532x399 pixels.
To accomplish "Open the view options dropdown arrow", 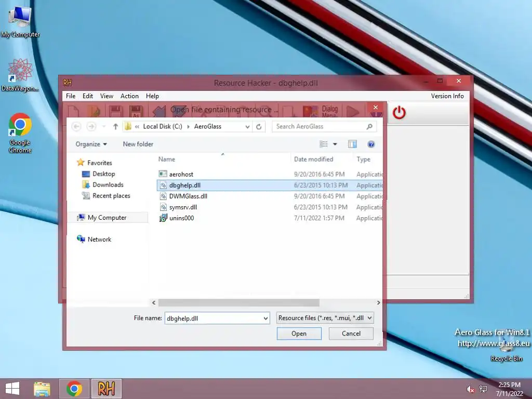I will [x=335, y=144].
